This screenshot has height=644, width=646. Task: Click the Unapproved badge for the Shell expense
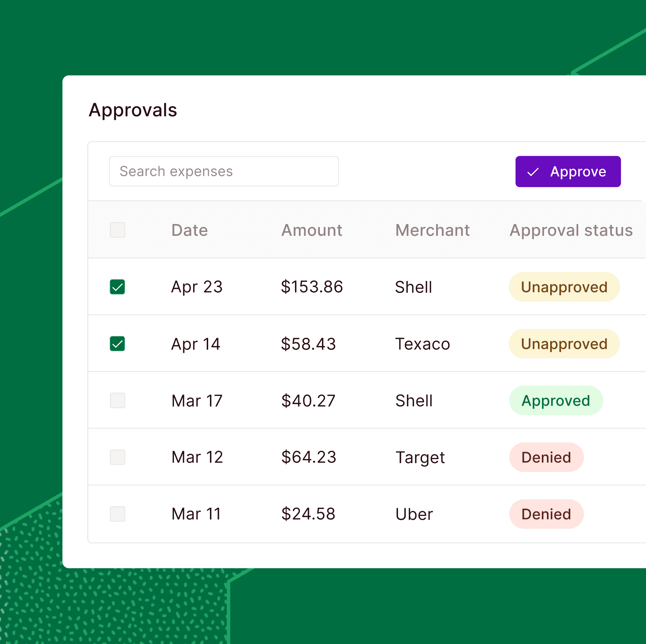coord(564,287)
